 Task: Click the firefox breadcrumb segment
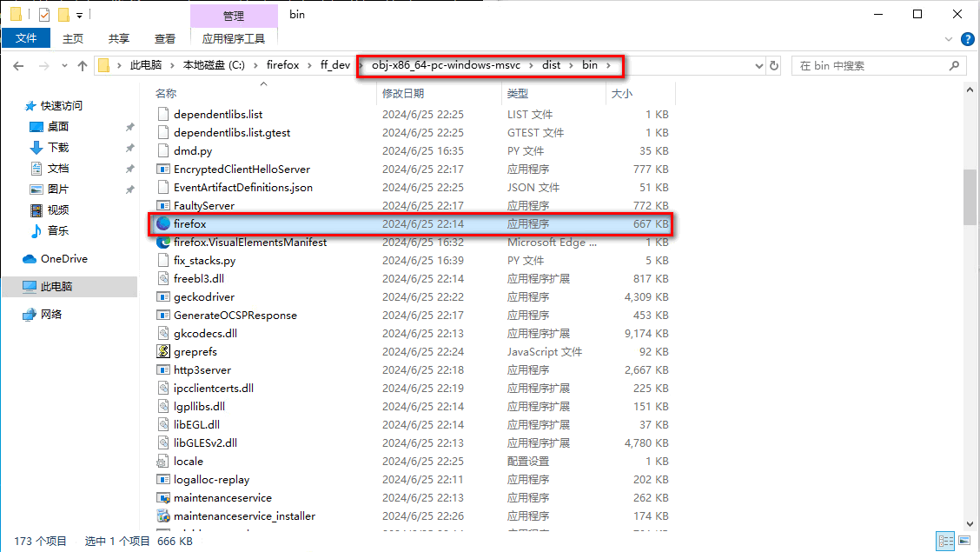[x=282, y=65]
